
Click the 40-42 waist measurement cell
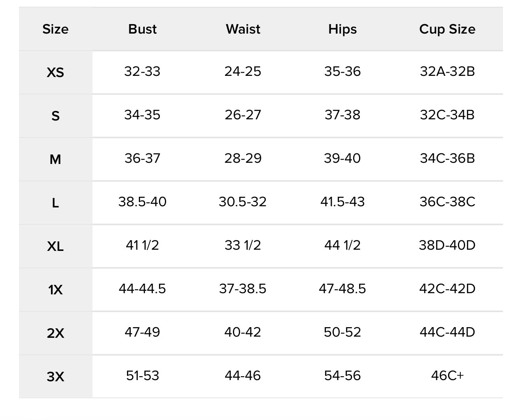click(243, 332)
